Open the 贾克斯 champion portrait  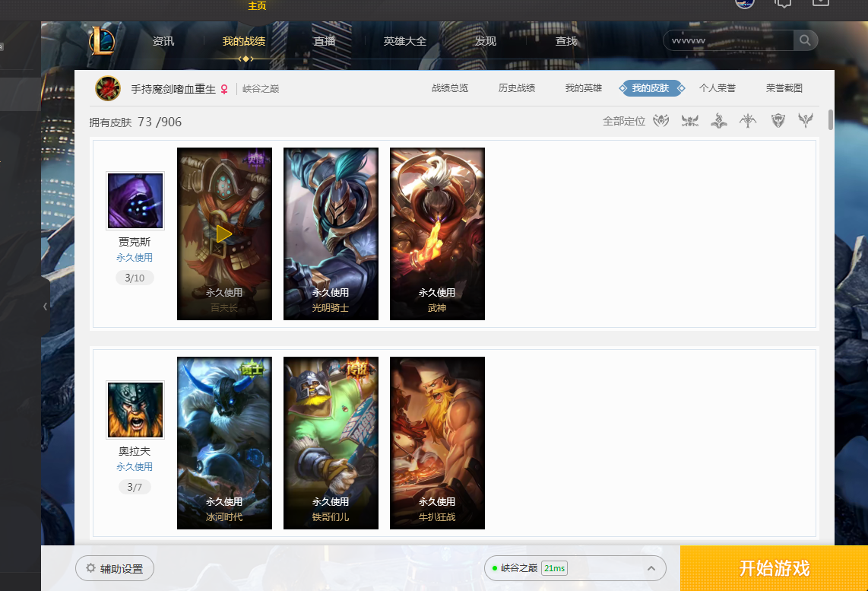pyautogui.click(x=135, y=201)
